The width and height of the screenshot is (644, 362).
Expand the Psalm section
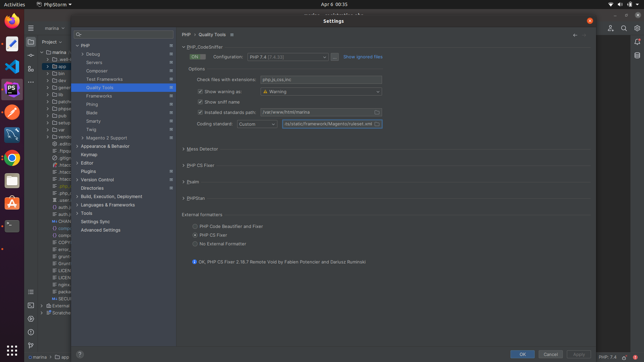[183, 182]
